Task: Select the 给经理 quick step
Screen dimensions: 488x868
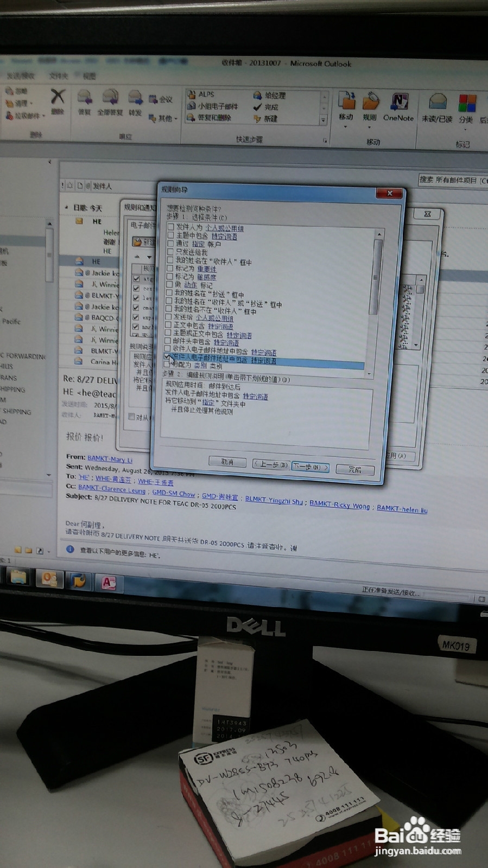Action: 269,95
